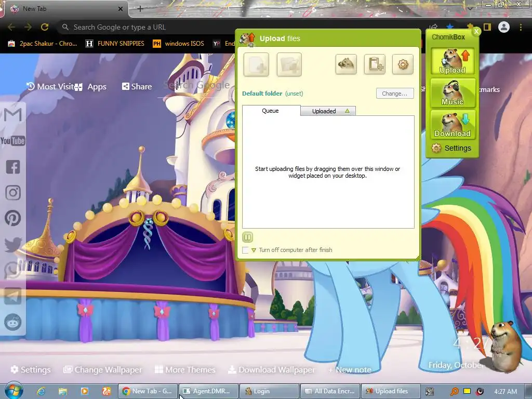Pause the upload queue

point(248,237)
